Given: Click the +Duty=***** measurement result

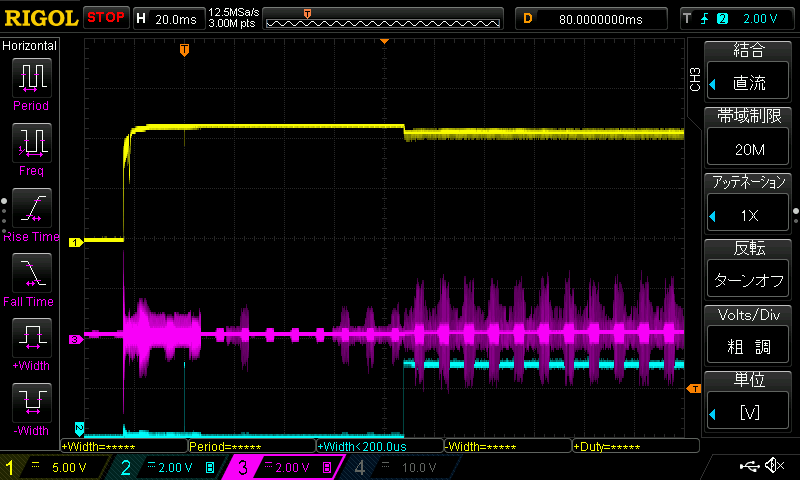Looking at the screenshot, I should click(x=636, y=447).
